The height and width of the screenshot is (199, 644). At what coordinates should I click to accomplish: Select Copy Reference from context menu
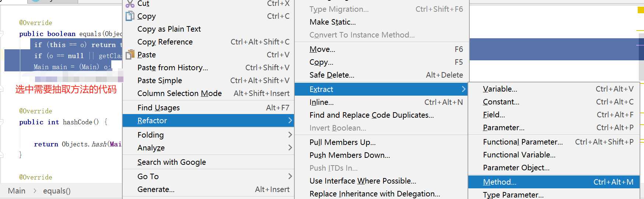[x=165, y=42]
